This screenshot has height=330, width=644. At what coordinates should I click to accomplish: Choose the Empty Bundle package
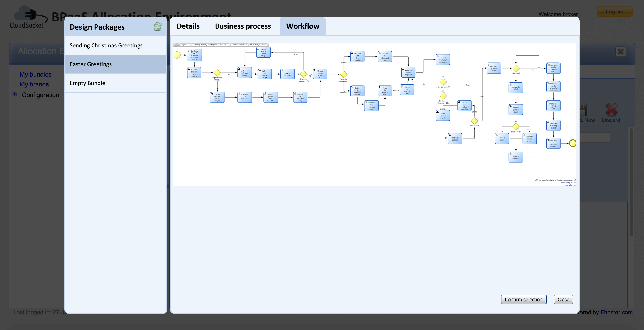click(x=87, y=83)
